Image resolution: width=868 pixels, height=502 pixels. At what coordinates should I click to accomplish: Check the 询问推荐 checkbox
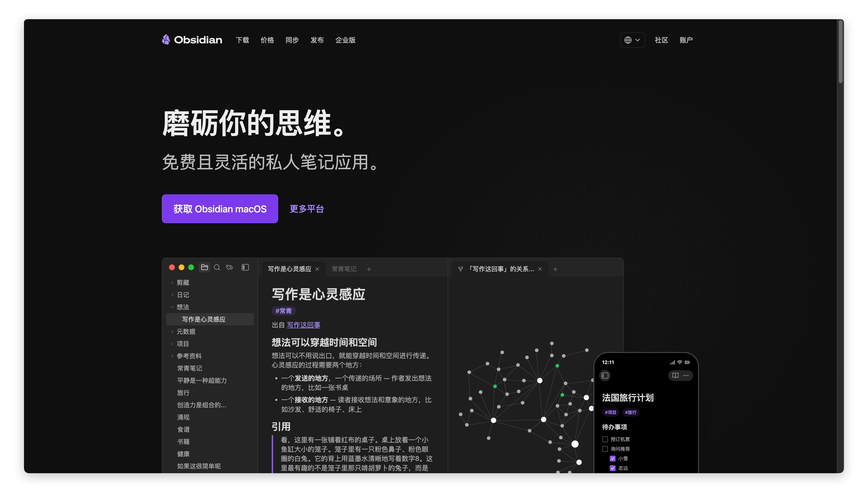[605, 449]
